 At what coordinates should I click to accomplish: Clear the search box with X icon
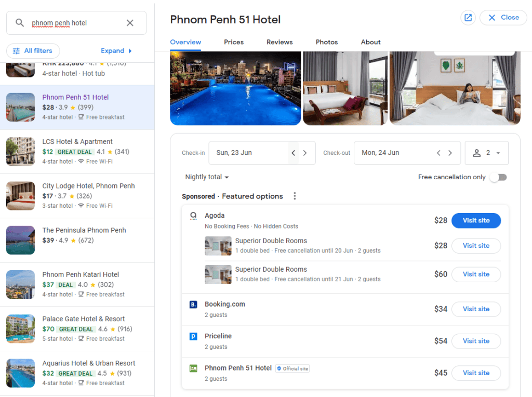pos(130,23)
